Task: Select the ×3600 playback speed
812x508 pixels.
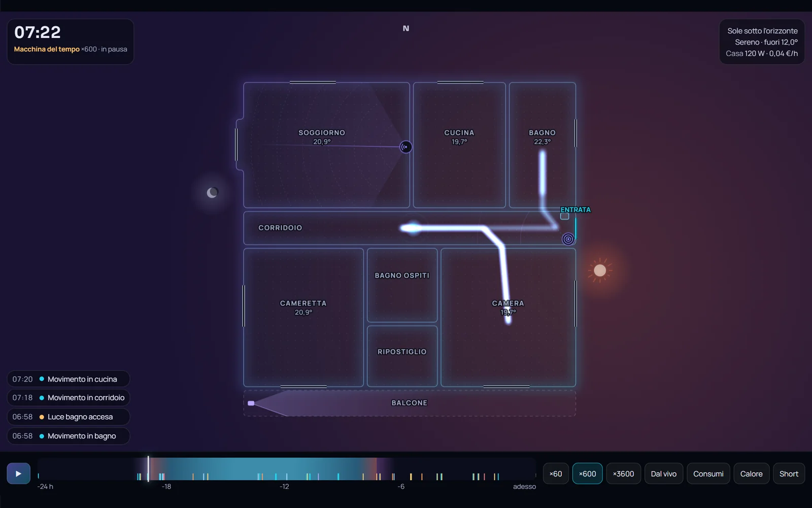Action: pos(623,473)
